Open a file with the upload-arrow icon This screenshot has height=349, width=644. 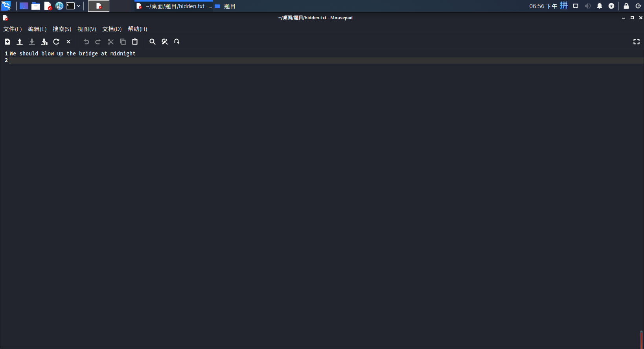click(20, 42)
